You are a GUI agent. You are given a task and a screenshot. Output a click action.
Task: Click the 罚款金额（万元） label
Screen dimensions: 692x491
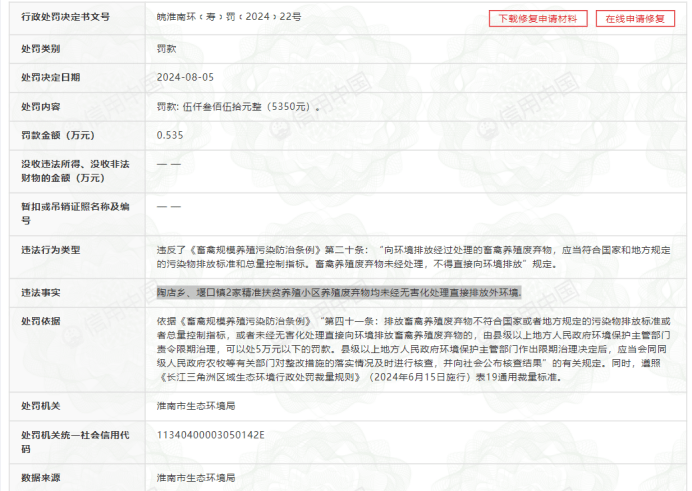(x=58, y=135)
